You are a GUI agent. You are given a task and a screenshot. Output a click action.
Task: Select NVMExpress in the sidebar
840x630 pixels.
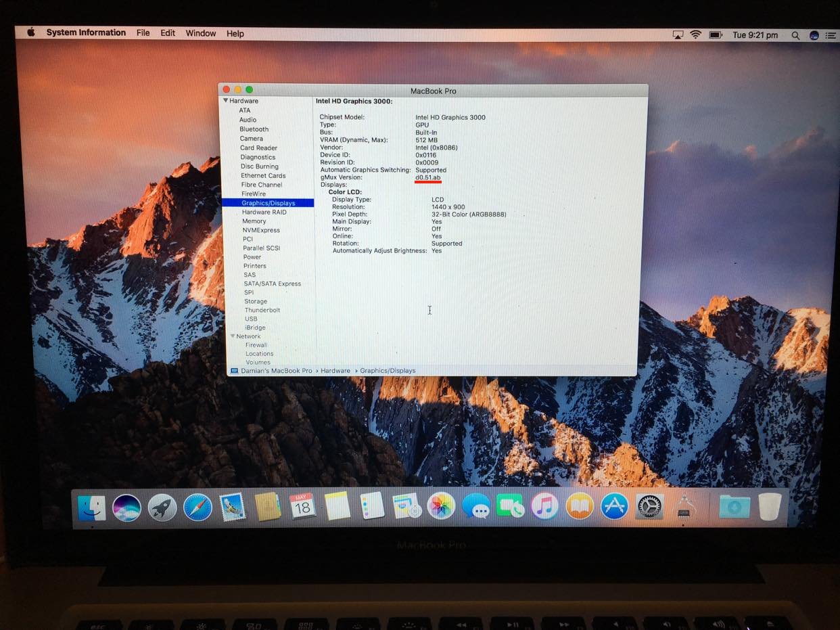tap(261, 230)
